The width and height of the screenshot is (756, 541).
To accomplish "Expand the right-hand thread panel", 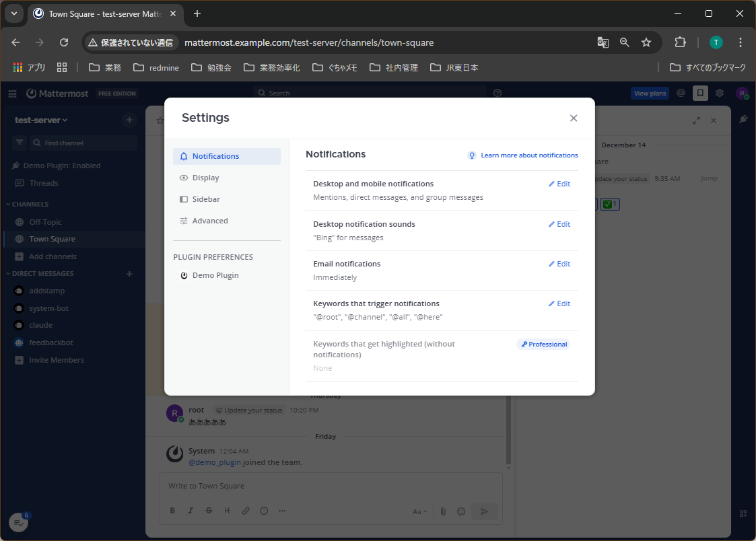I will click(696, 120).
